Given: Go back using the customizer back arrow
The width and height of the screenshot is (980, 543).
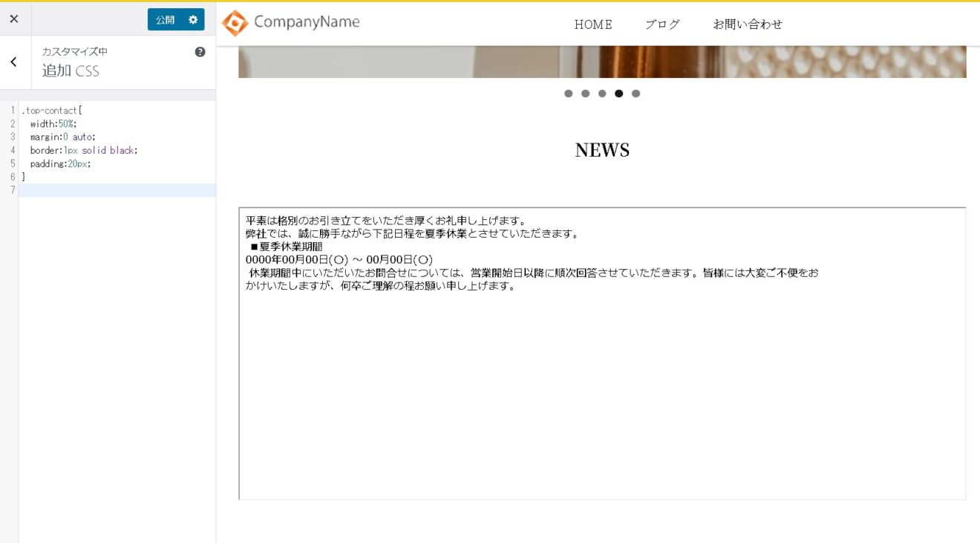Looking at the screenshot, I should (x=13, y=62).
